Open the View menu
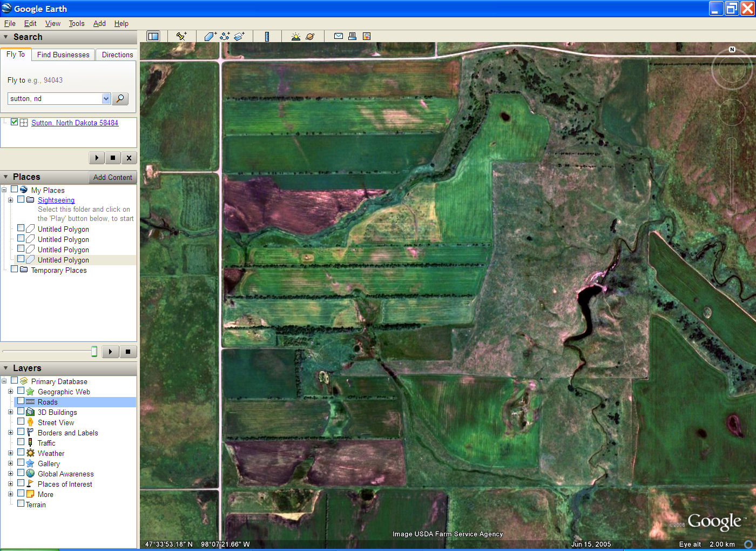 click(x=53, y=23)
